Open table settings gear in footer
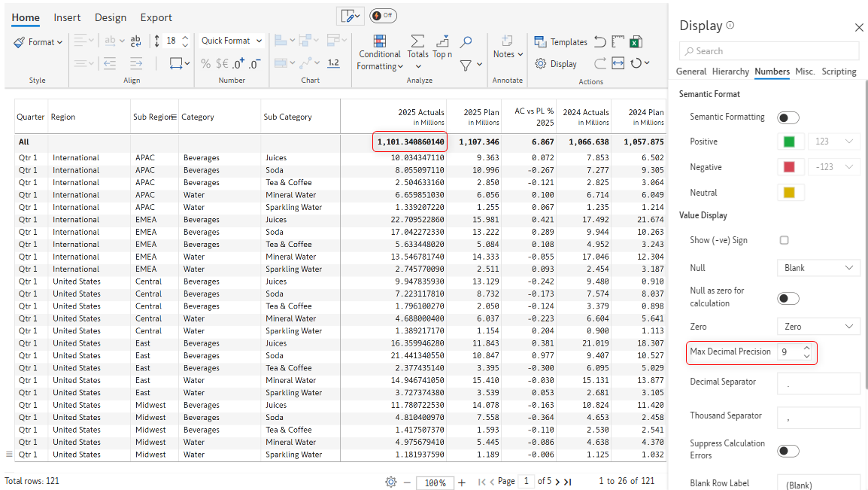The width and height of the screenshot is (868, 490). (x=390, y=482)
